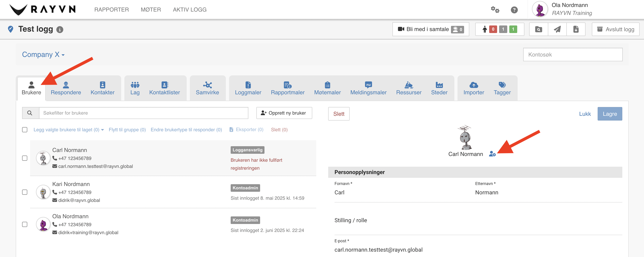Click the Avslutt logg button
The image size is (644, 257).
coord(616,29)
